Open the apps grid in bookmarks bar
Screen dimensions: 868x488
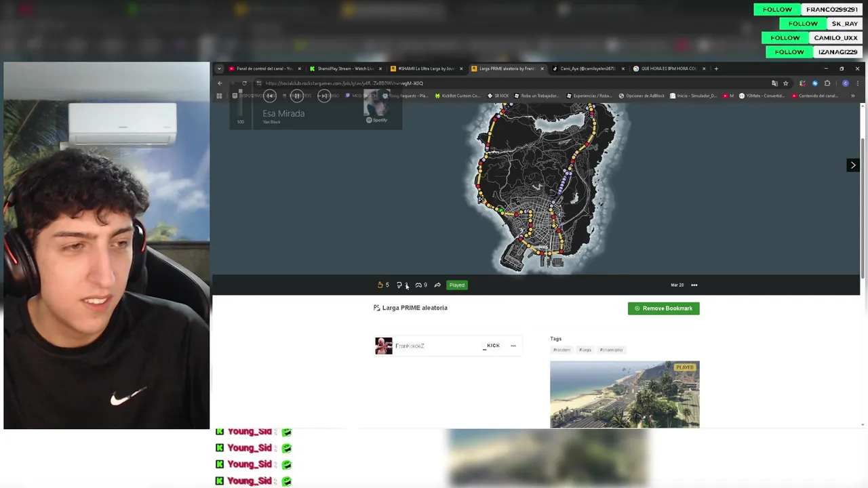(219, 96)
